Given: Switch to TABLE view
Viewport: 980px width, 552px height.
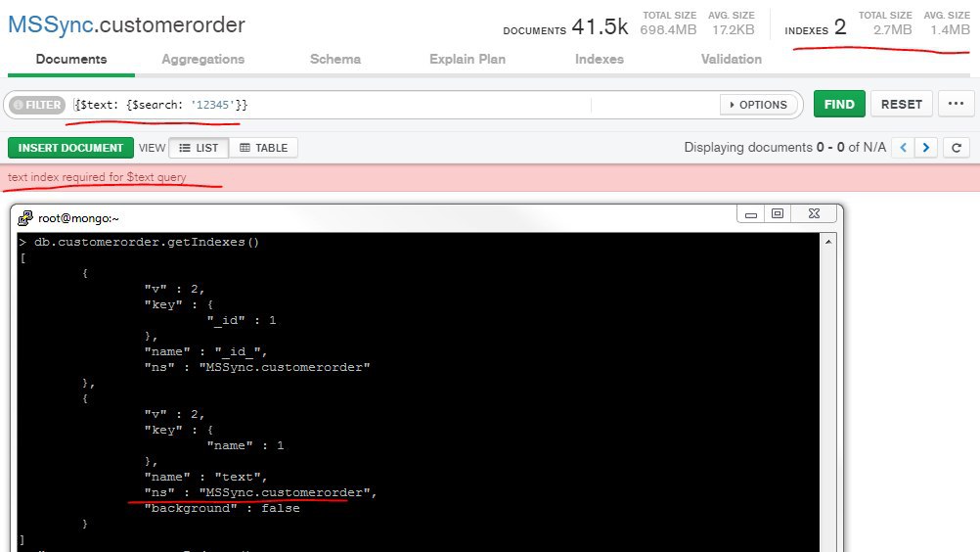Looking at the screenshot, I should pyautogui.click(x=264, y=148).
